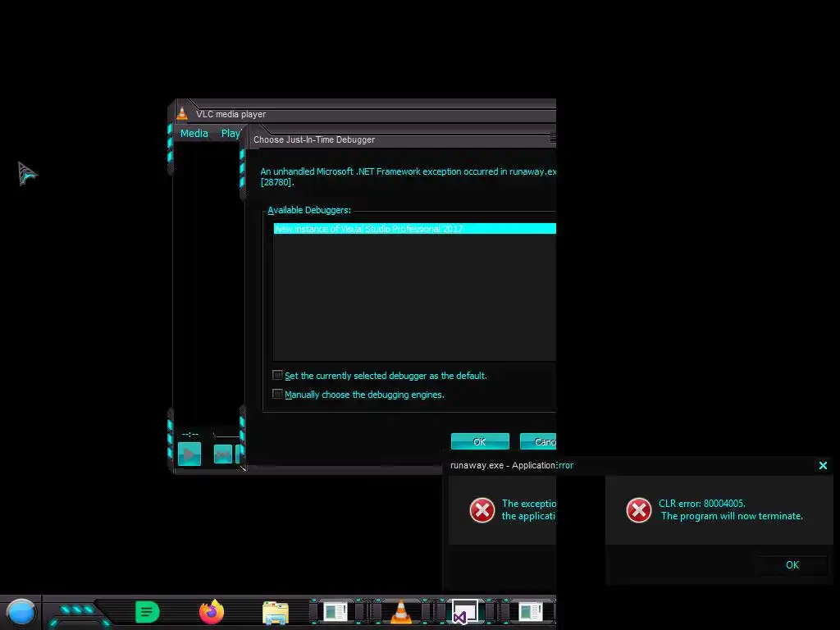Click the VLC seek bar
The height and width of the screenshot is (630, 840).
[x=226, y=433]
